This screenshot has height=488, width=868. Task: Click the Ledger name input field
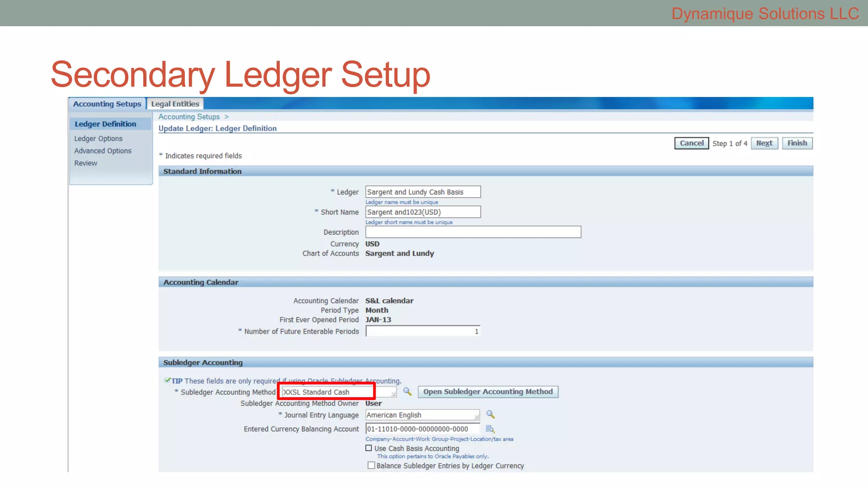[x=423, y=192]
